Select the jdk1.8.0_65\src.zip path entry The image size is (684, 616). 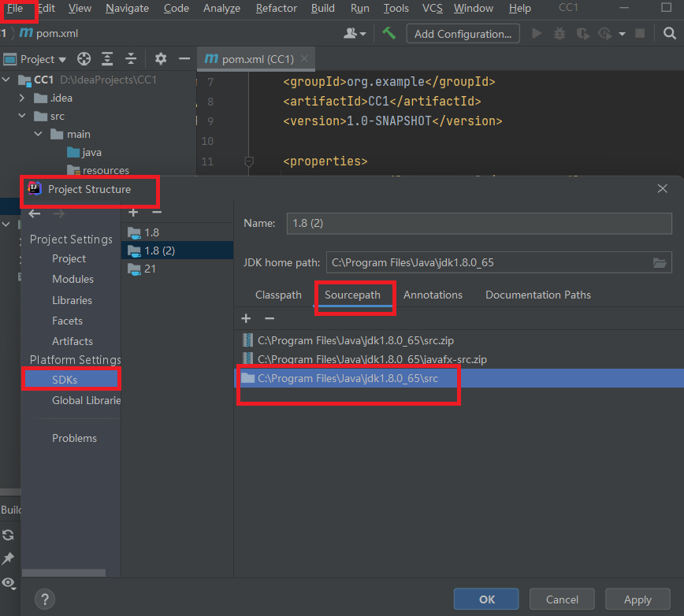[x=459, y=340]
